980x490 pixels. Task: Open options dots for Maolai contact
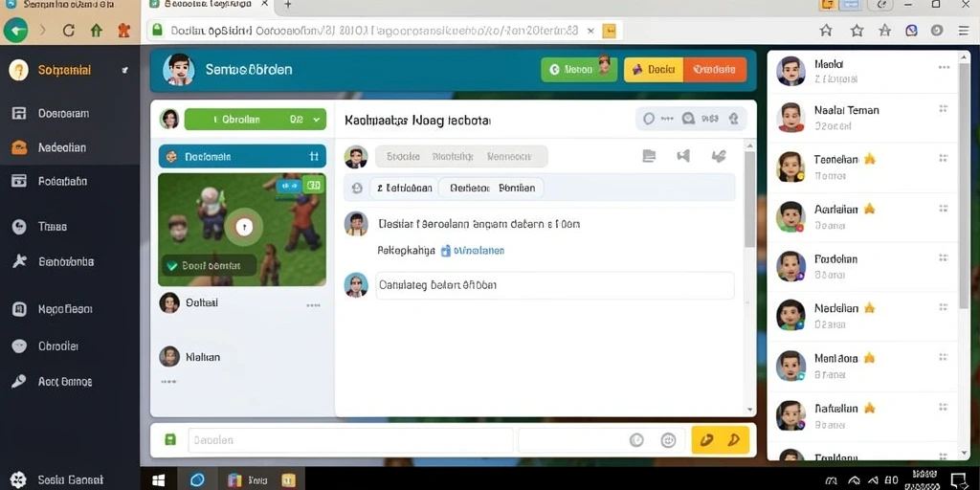click(944, 68)
